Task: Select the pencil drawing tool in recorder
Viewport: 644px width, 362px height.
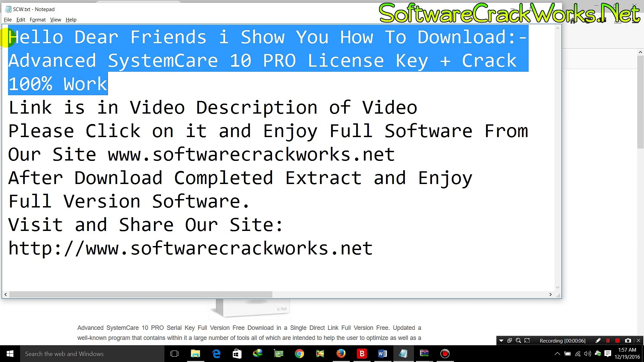Action: [598, 341]
